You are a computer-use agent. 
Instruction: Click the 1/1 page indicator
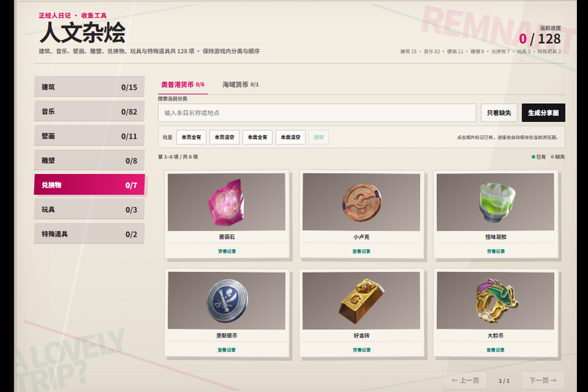504,381
